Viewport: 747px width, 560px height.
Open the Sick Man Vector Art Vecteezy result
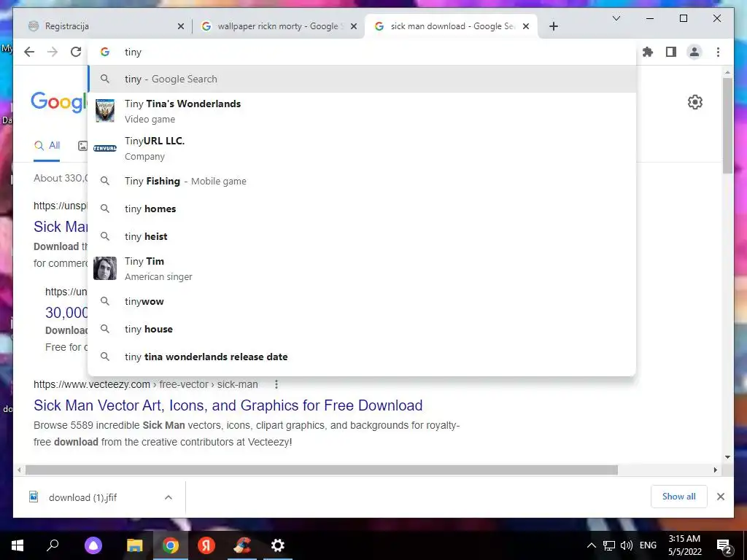228,405
